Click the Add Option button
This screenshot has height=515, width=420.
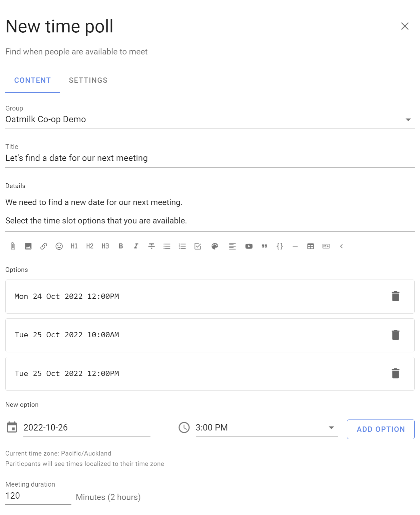[x=381, y=429]
